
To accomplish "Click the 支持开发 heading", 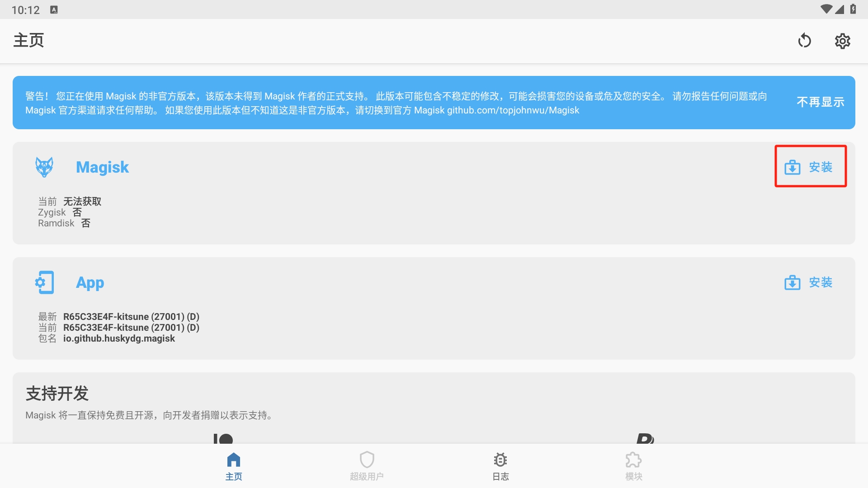I will click(57, 394).
